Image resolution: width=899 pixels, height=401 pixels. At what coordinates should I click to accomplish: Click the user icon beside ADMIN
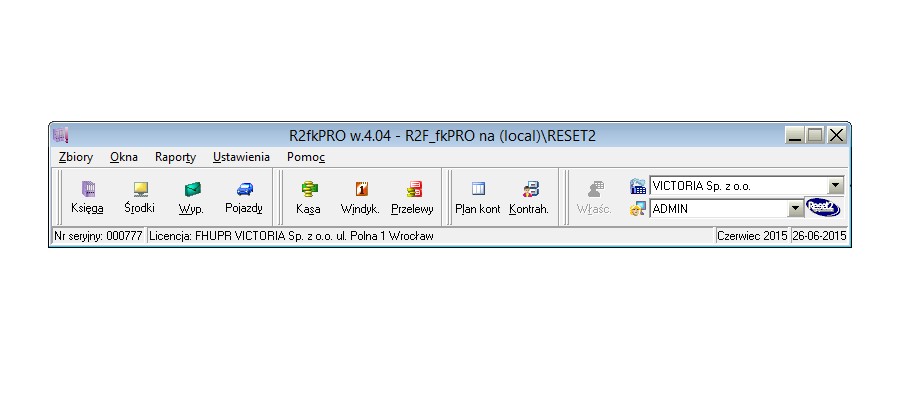click(x=638, y=209)
